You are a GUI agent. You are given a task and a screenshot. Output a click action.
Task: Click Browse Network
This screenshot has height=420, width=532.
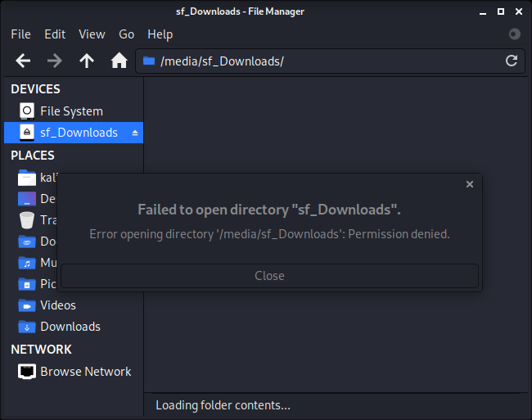pyautogui.click(x=85, y=372)
